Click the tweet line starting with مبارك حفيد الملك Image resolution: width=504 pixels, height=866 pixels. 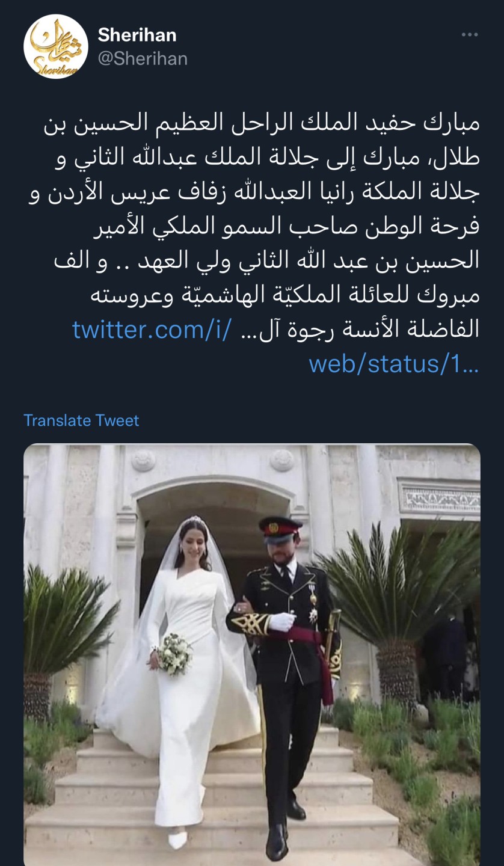click(262, 123)
